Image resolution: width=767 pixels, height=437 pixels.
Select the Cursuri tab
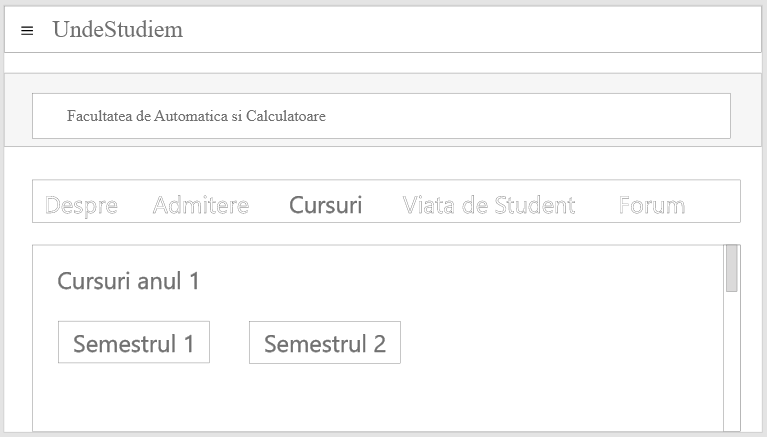[x=325, y=206]
